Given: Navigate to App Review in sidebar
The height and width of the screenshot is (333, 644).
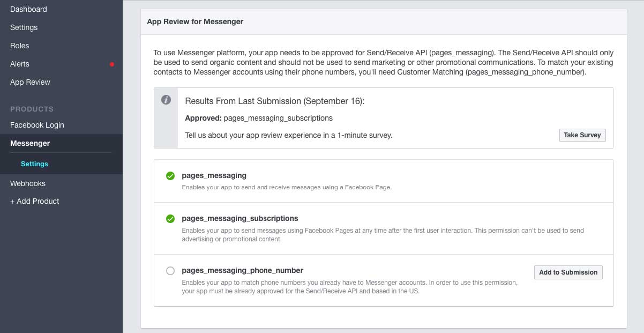Looking at the screenshot, I should point(30,82).
